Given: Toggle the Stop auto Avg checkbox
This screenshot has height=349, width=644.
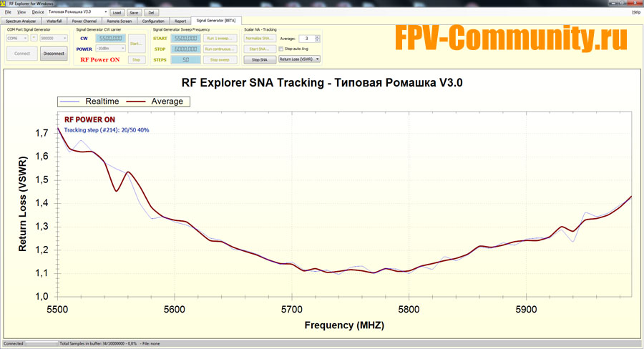Looking at the screenshot, I should (281, 49).
